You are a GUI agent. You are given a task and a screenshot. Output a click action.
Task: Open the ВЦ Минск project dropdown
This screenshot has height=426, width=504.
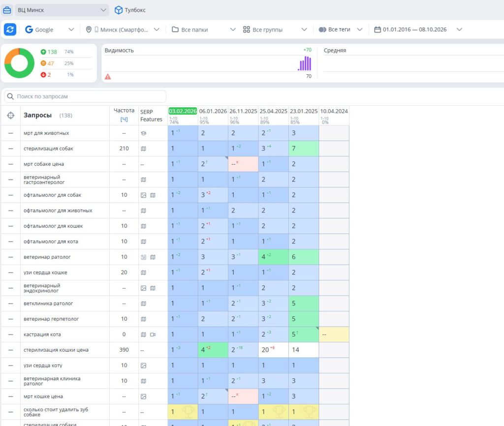(62, 10)
